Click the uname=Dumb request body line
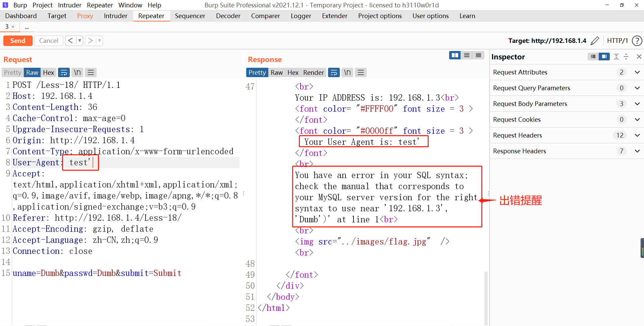This screenshot has width=644, height=326. (97, 273)
